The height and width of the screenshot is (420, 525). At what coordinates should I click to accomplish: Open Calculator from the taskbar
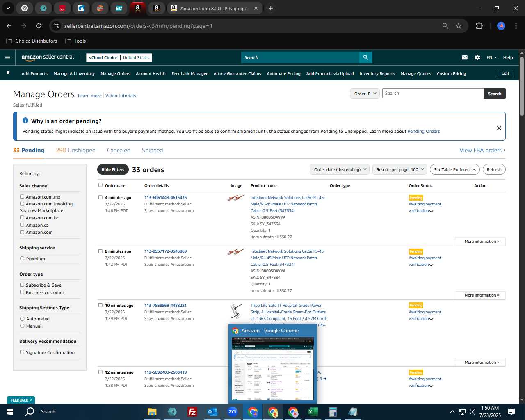pyautogui.click(x=333, y=412)
